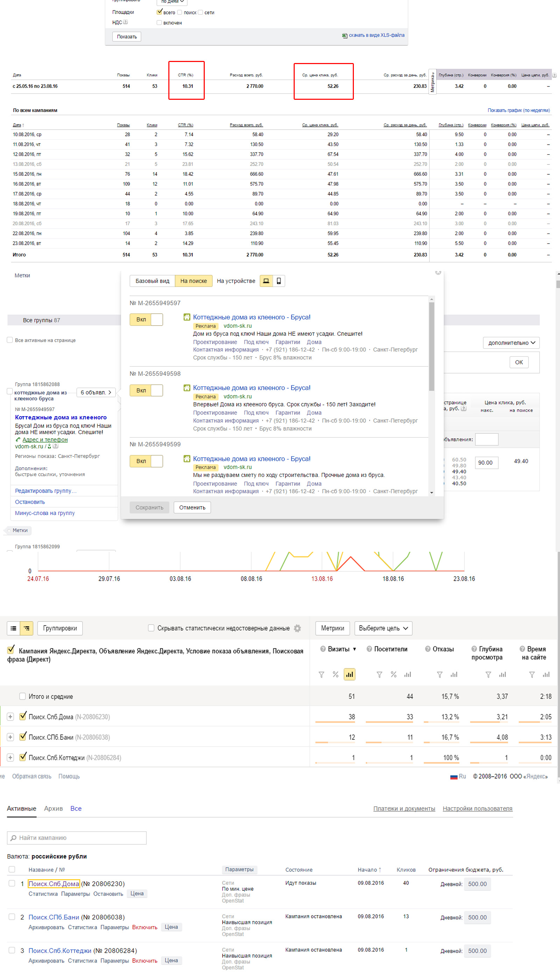Click the favicon of ad M-2655949598
Viewport: 560px width, 973px height.
(187, 388)
